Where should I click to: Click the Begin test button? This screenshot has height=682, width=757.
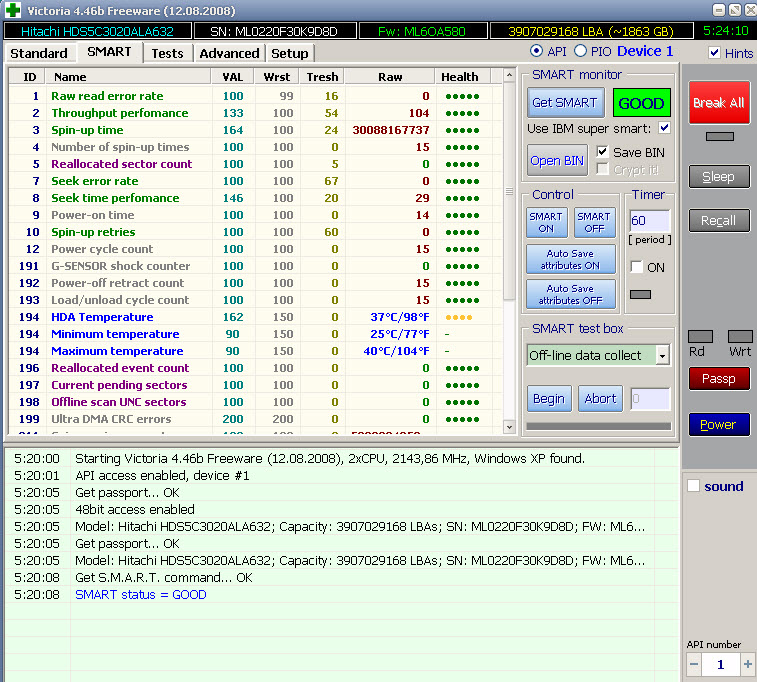coord(549,399)
